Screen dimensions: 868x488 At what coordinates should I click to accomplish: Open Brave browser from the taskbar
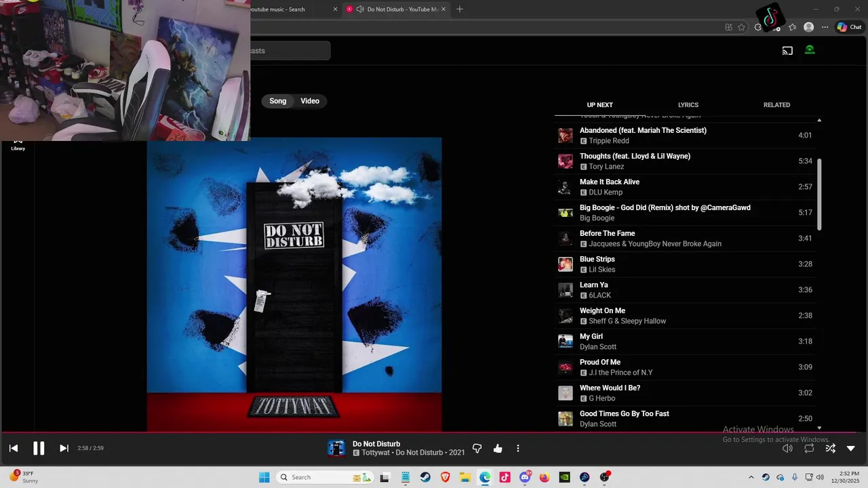click(x=445, y=477)
